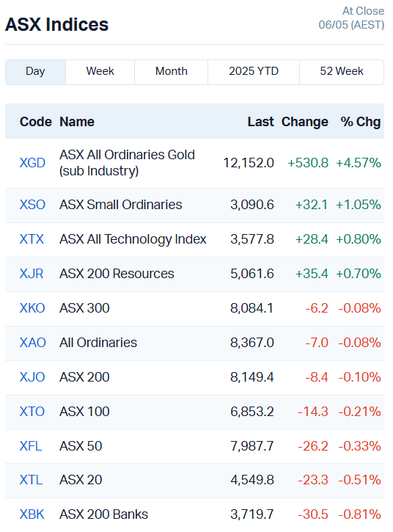Click the ASX 50 name

pos(81,446)
